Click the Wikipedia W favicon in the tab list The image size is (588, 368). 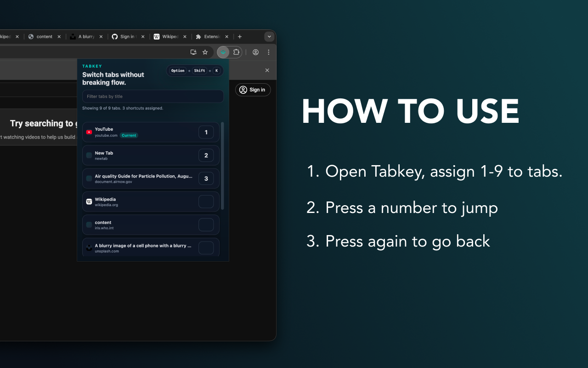pos(89,201)
